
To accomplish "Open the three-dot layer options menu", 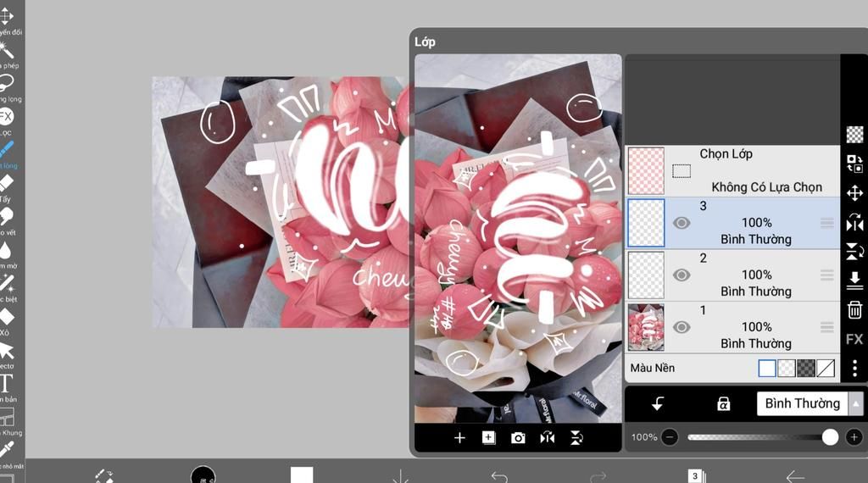I will 854,369.
